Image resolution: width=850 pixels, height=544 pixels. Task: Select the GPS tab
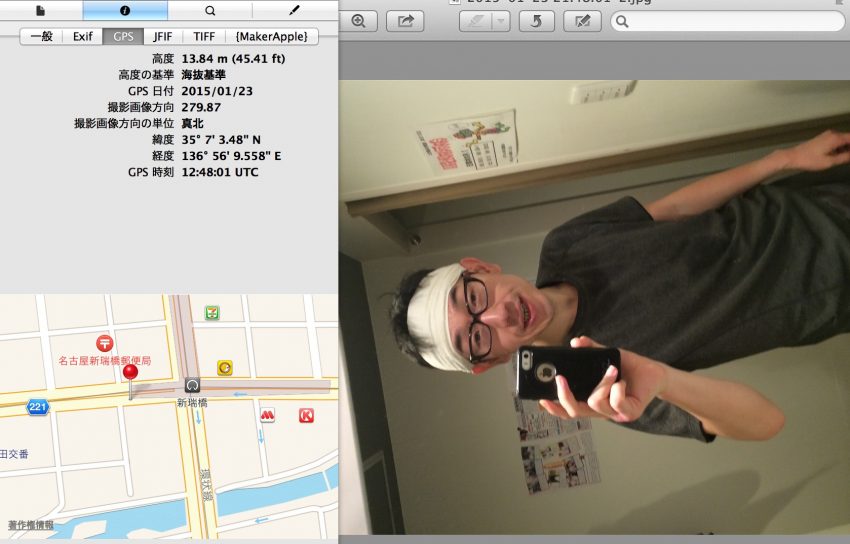(123, 36)
